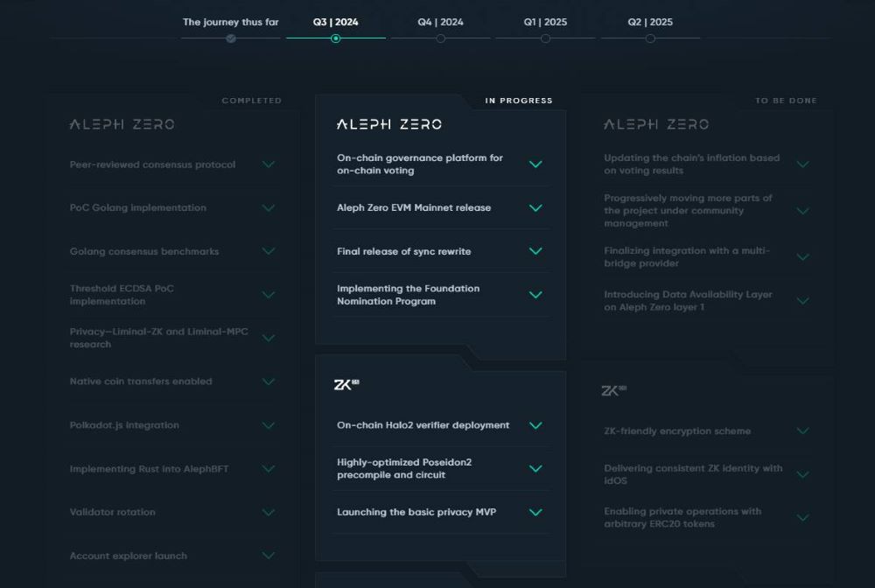875x588 pixels.
Task: Expand Aleph Zero EVM Mainnet release chevron
Action: pos(535,208)
